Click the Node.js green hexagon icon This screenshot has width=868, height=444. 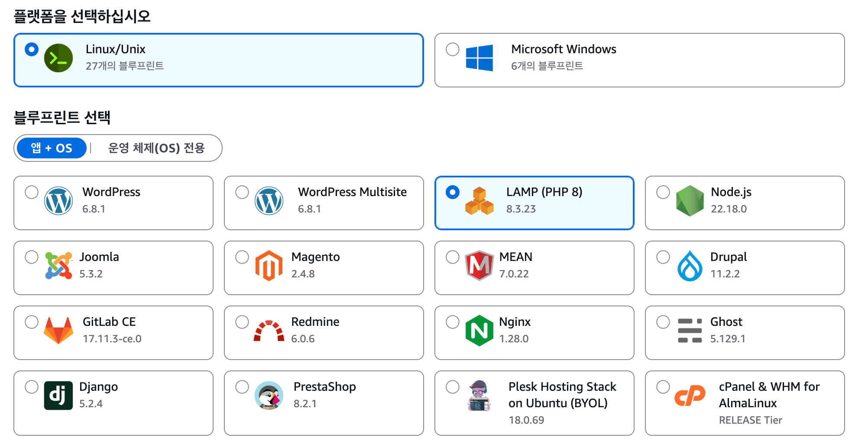tap(690, 201)
